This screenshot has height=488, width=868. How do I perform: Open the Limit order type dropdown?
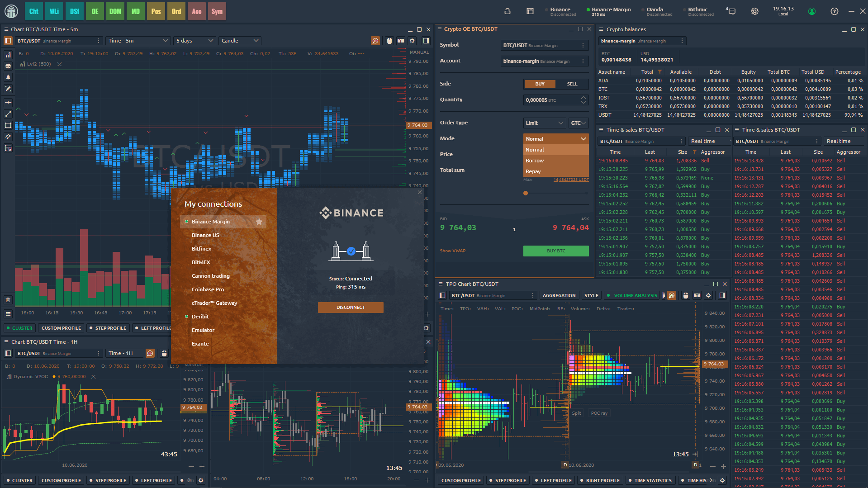[x=545, y=123]
